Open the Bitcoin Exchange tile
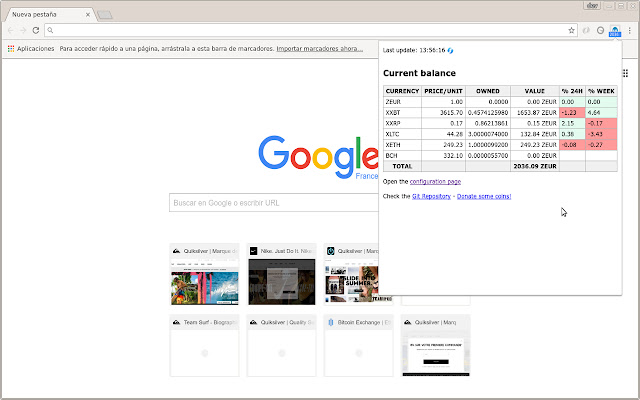Viewport: 640px width, 400px height. click(x=359, y=346)
